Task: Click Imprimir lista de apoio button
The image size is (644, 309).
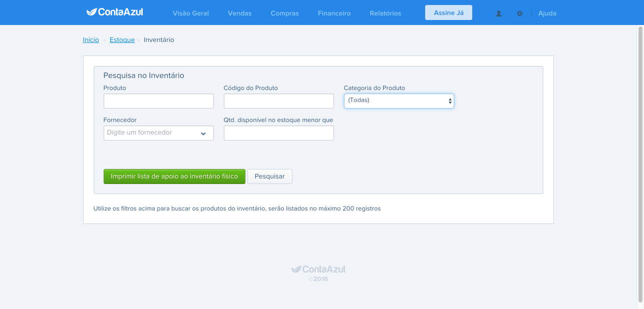Action: click(x=174, y=176)
